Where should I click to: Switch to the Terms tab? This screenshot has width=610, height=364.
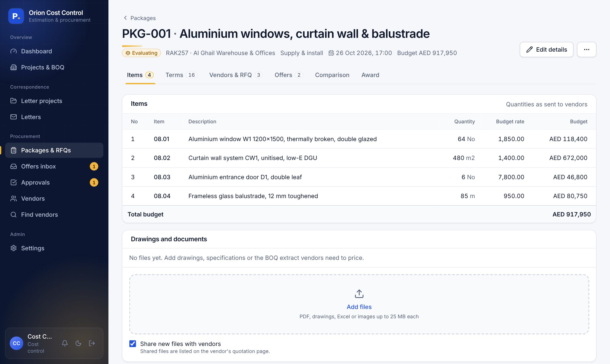181,75
